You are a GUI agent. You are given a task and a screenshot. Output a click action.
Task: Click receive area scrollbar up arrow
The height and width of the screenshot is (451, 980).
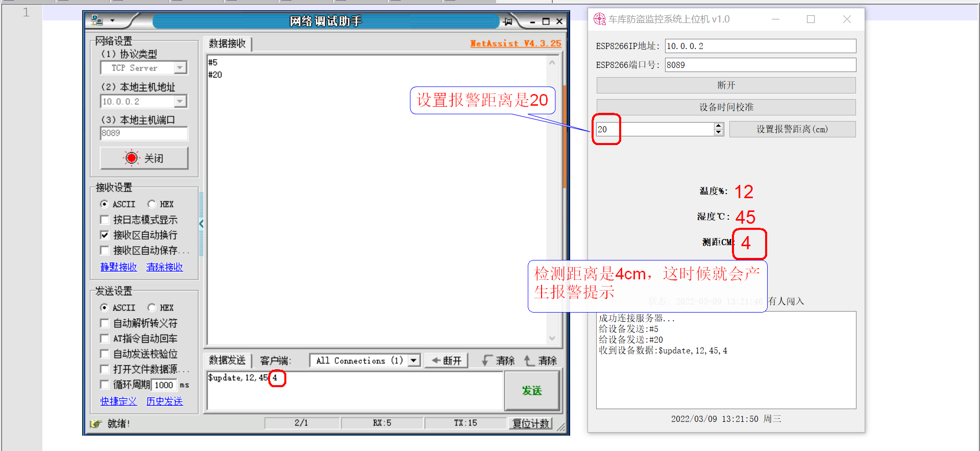pyautogui.click(x=552, y=63)
